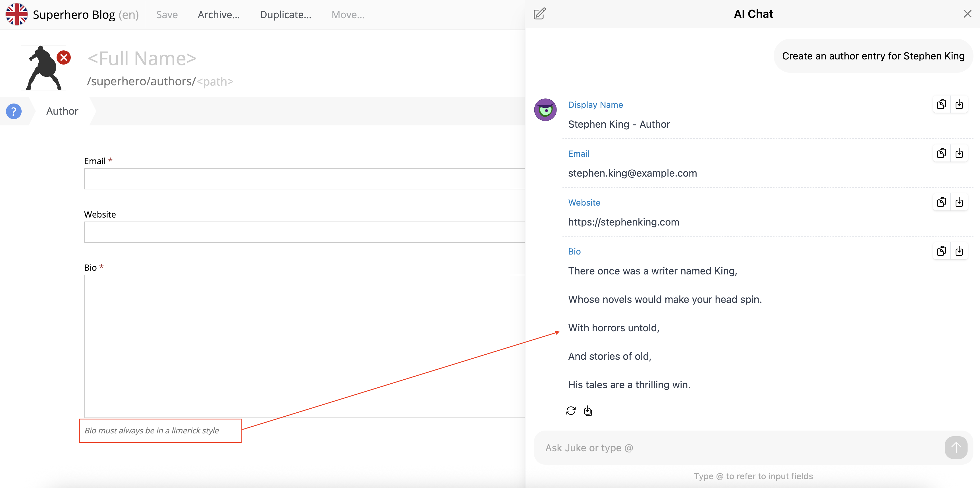Copy the generated Email value
This screenshot has height=488, width=980.
tap(942, 153)
